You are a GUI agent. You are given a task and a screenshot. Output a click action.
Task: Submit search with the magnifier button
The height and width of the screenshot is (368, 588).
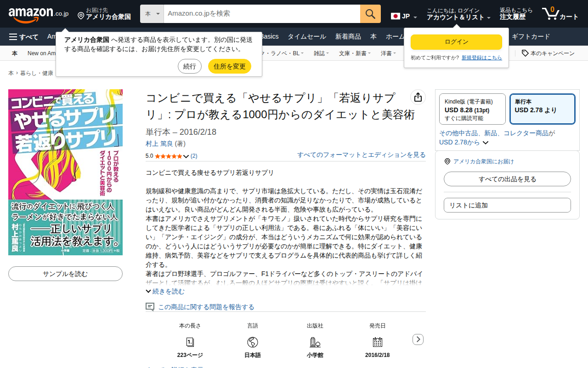click(x=370, y=14)
